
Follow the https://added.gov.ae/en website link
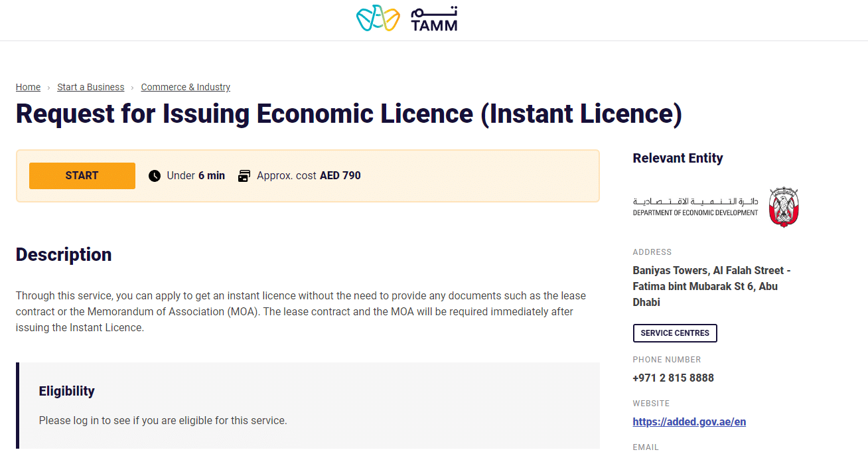(689, 421)
